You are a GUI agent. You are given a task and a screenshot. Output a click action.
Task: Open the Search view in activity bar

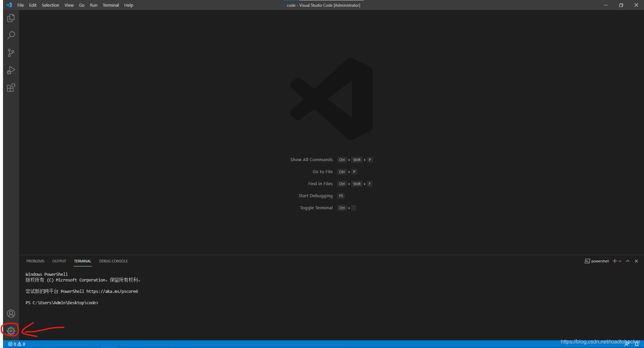click(11, 35)
